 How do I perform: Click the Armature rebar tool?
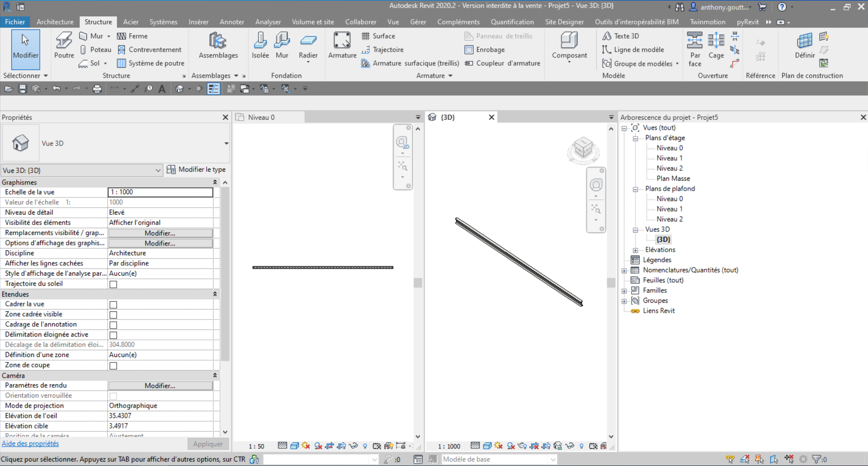(x=342, y=45)
